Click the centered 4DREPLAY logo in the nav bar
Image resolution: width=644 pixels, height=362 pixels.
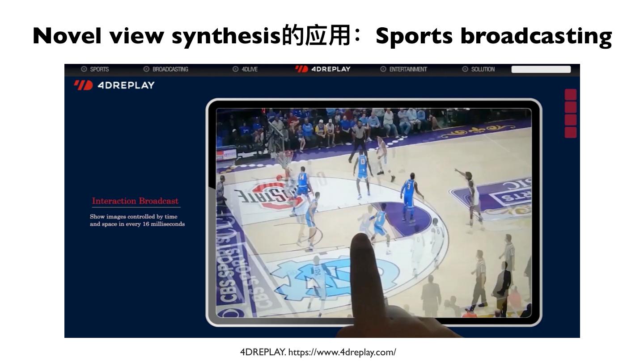(322, 69)
